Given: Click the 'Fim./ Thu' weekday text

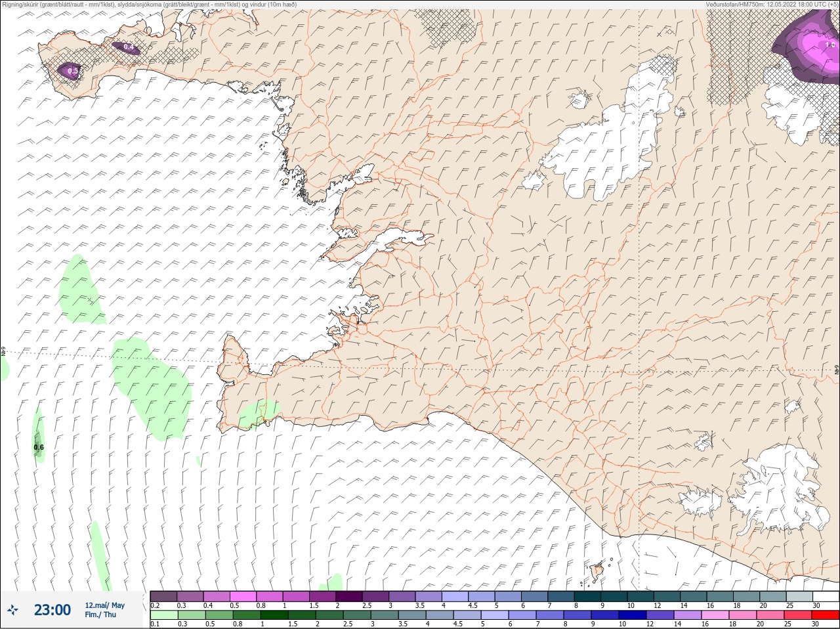Looking at the screenshot, I should (100, 615).
